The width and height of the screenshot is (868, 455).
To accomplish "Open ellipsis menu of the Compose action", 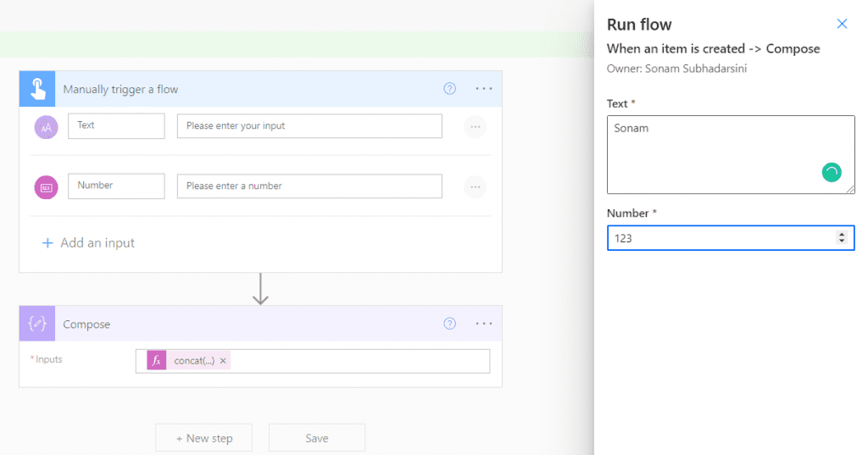I will click(484, 324).
